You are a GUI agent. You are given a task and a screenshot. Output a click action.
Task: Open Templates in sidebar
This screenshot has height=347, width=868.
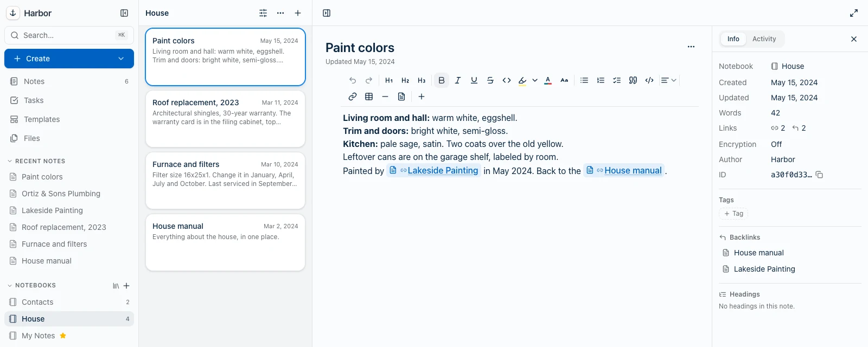point(69,119)
